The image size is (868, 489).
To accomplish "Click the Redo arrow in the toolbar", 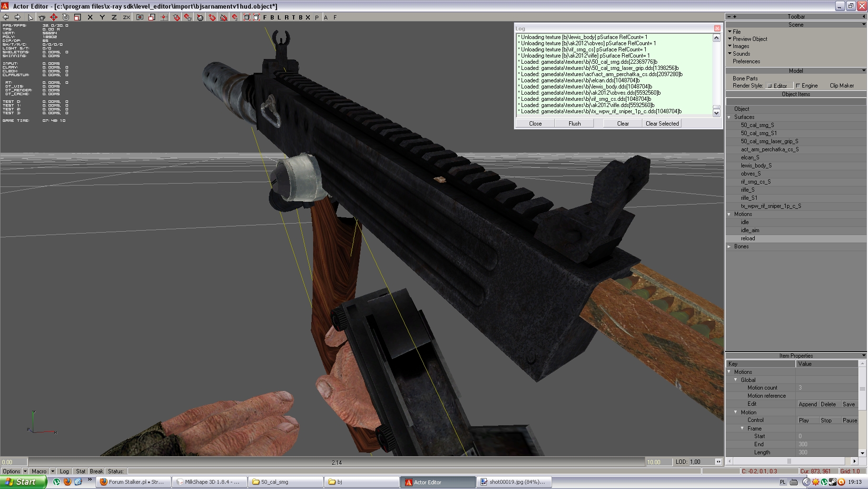I will (x=18, y=17).
